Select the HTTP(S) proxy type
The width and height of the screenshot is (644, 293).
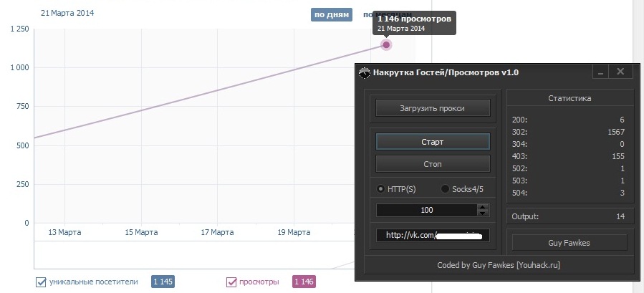pos(380,189)
